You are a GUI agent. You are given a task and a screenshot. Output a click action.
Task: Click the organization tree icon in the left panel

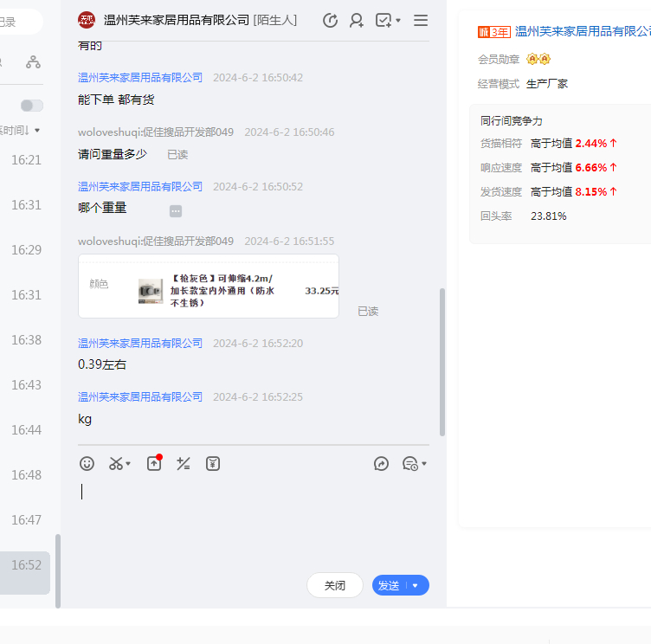(33, 61)
